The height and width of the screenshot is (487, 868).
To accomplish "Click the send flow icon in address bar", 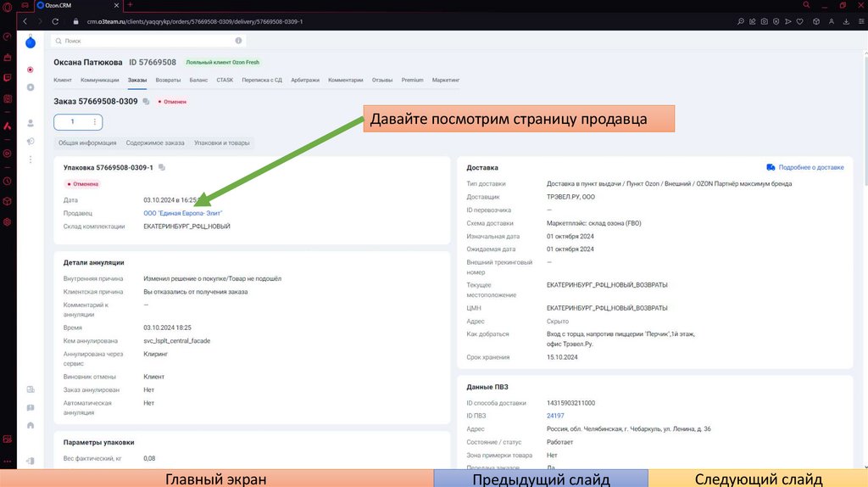I will click(788, 21).
